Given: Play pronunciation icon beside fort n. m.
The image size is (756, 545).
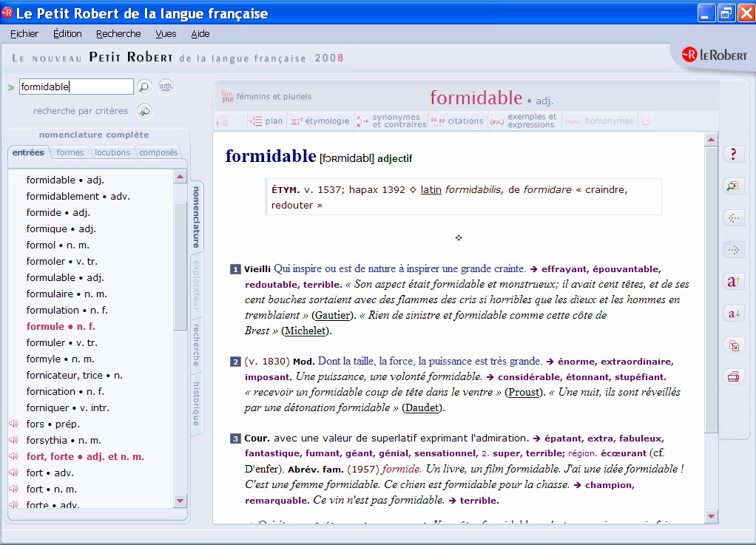Looking at the screenshot, I should pos(13,489).
